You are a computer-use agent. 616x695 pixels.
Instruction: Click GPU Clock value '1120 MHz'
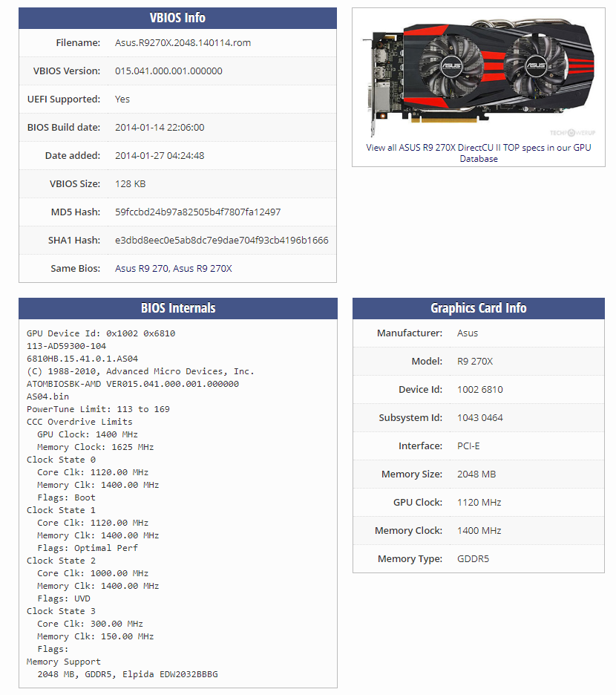[x=479, y=503]
